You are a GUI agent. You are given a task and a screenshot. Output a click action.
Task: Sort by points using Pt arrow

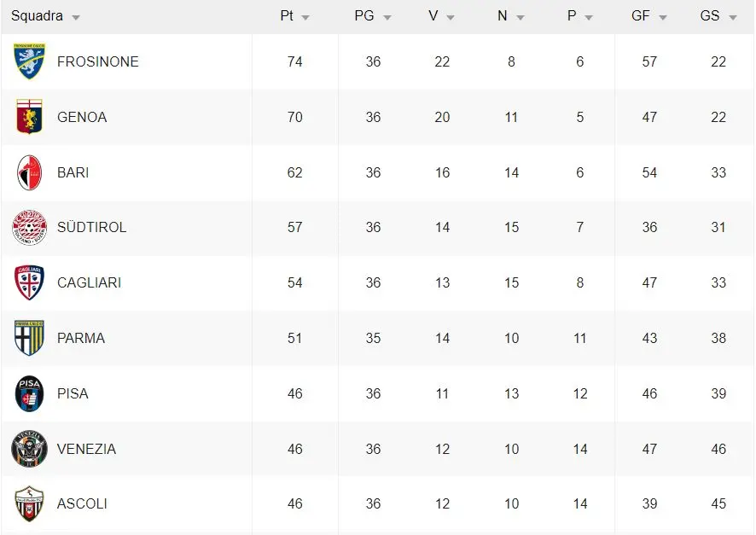tap(305, 18)
